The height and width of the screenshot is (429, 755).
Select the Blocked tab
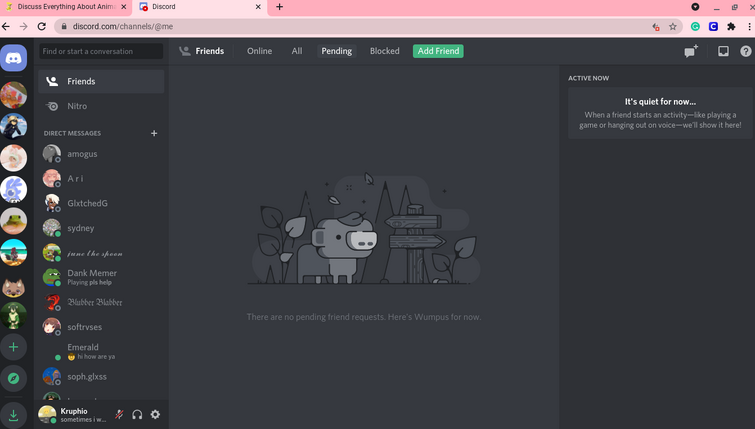point(384,51)
